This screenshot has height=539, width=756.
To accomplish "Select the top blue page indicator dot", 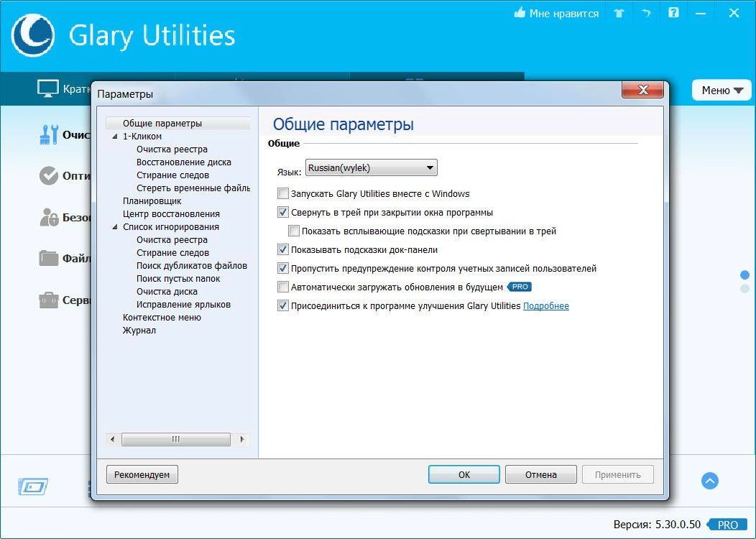I will coord(745,275).
